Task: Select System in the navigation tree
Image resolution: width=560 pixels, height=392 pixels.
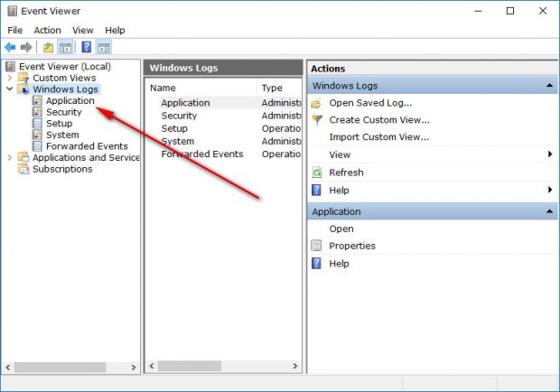Action: pos(62,135)
